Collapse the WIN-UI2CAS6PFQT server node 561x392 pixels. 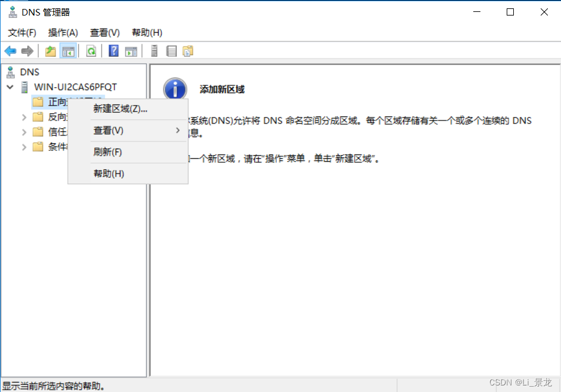coord(10,87)
